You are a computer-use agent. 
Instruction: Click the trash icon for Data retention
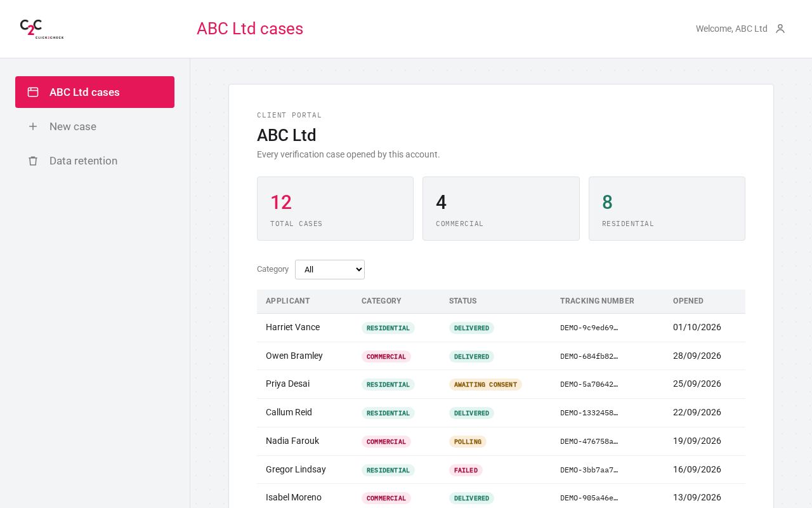pyautogui.click(x=33, y=161)
